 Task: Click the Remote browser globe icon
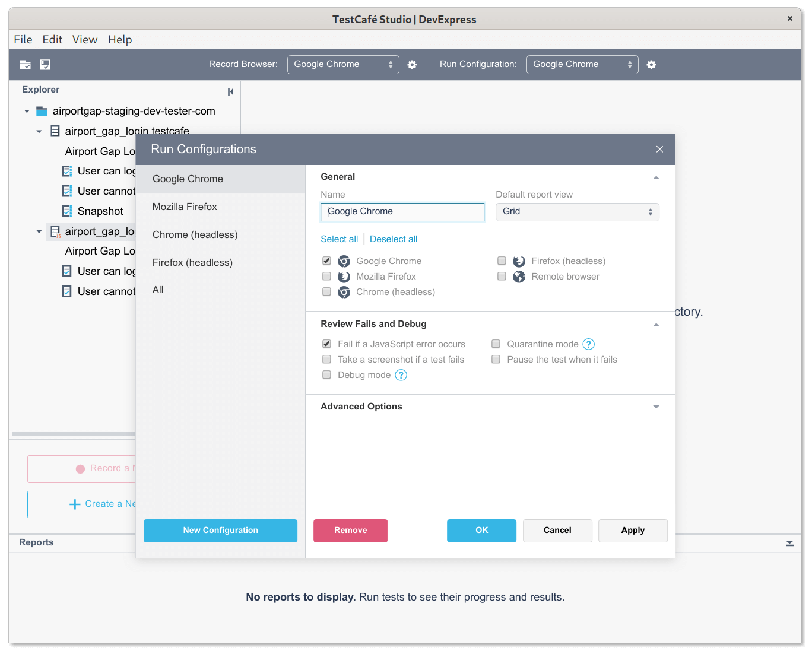(519, 277)
